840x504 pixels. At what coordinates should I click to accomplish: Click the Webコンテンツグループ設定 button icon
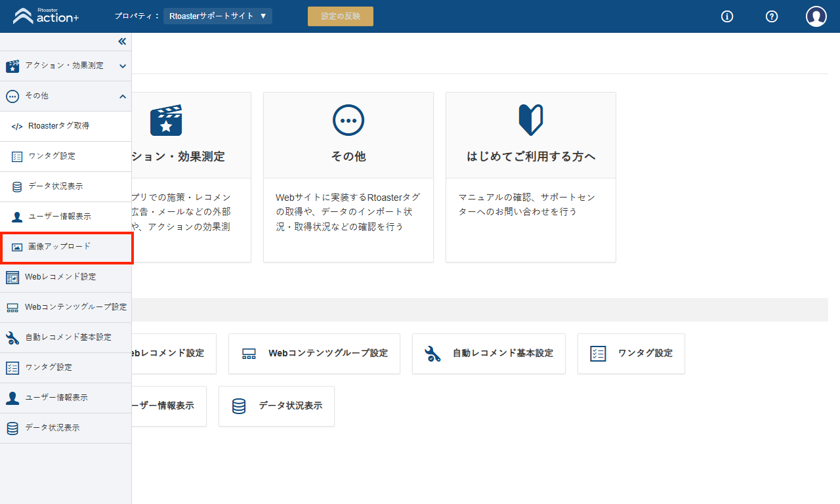(249, 354)
